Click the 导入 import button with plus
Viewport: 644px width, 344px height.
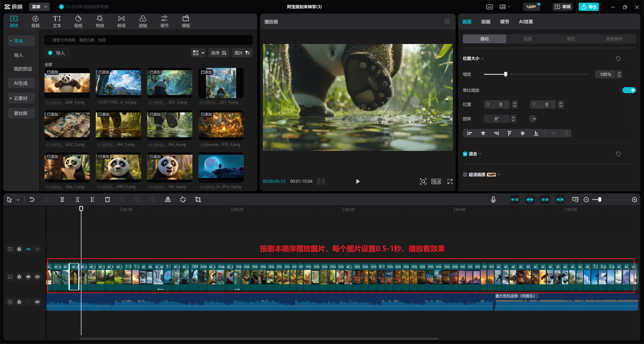point(57,53)
